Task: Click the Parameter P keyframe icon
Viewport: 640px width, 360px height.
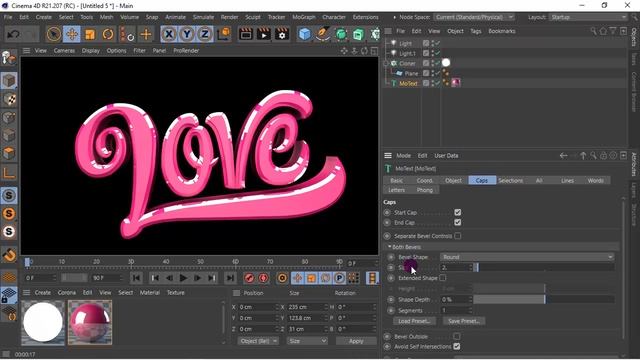Action: point(339,278)
